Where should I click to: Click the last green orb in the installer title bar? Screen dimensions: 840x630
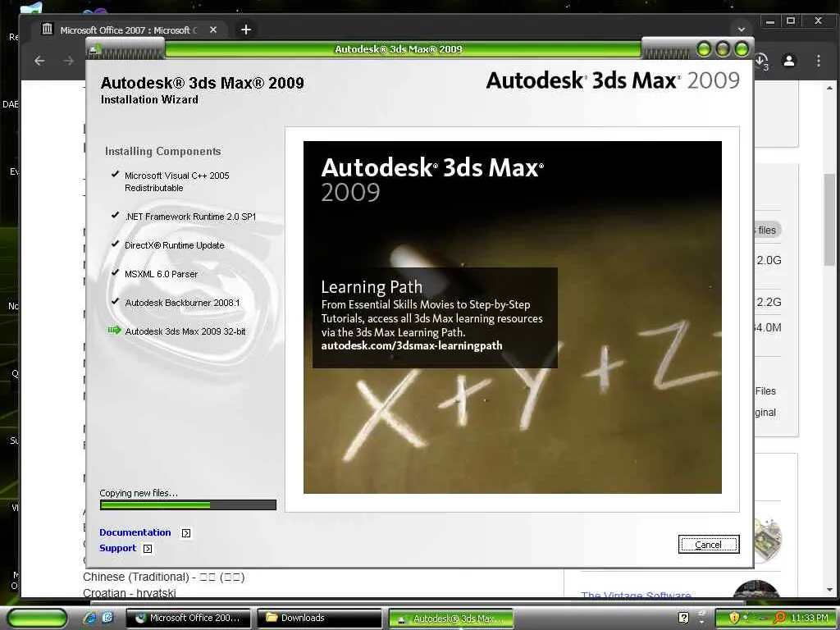point(742,49)
